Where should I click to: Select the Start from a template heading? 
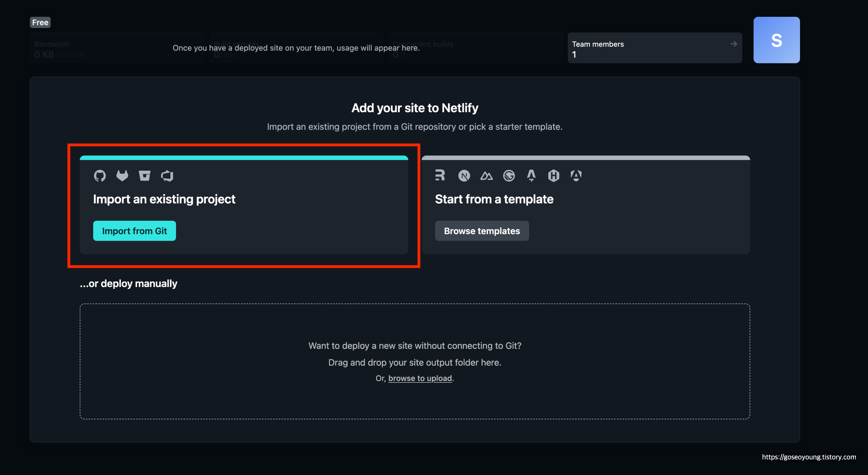(494, 199)
